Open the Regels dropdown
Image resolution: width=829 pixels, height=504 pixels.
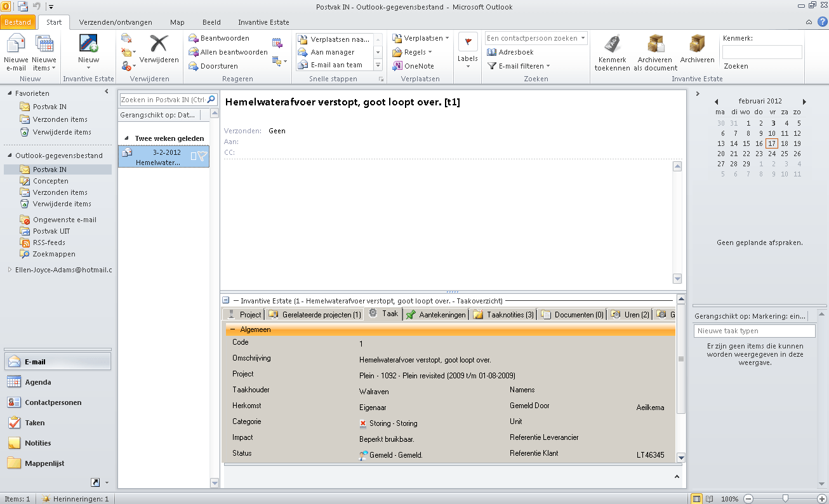tap(412, 52)
